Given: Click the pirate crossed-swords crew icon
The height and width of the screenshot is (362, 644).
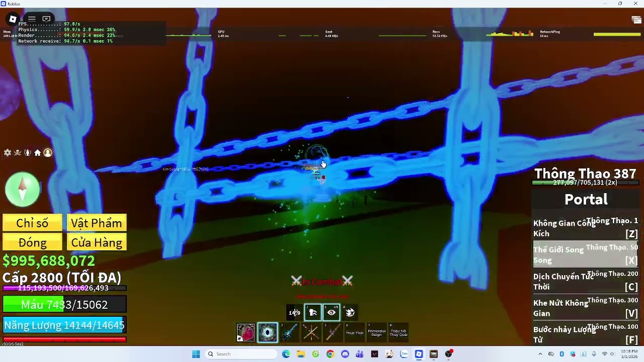Looking at the screenshot, I should pos(18,152).
